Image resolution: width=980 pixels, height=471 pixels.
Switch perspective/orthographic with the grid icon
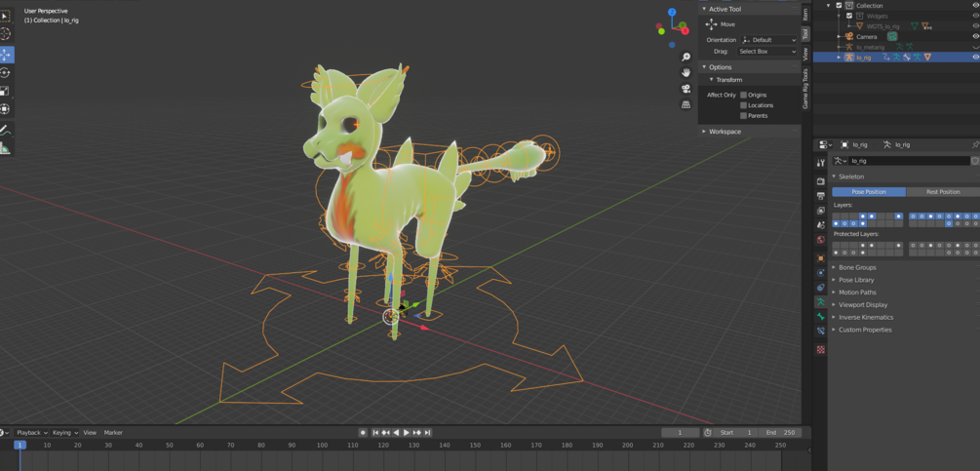[686, 104]
